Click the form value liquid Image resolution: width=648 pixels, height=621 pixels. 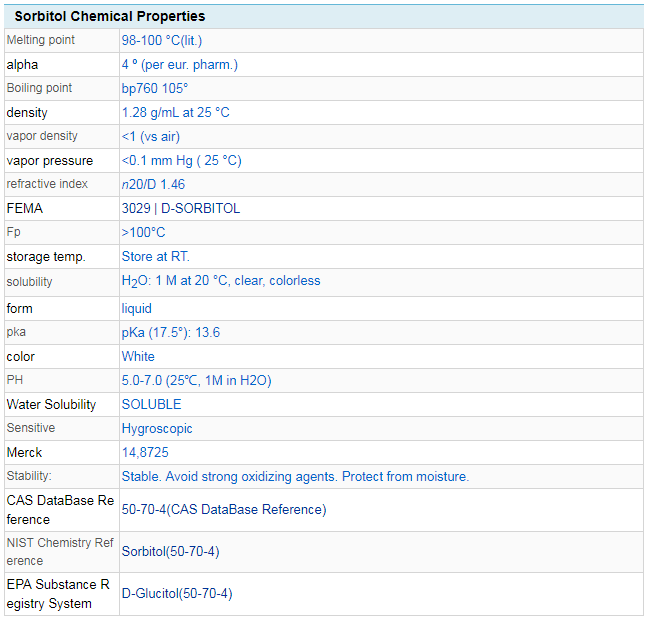(136, 308)
